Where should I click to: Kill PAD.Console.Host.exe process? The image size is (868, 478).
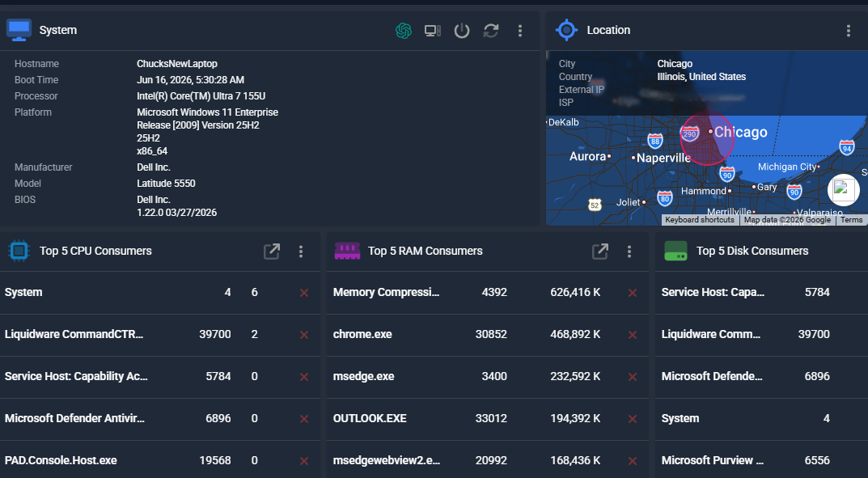point(304,461)
